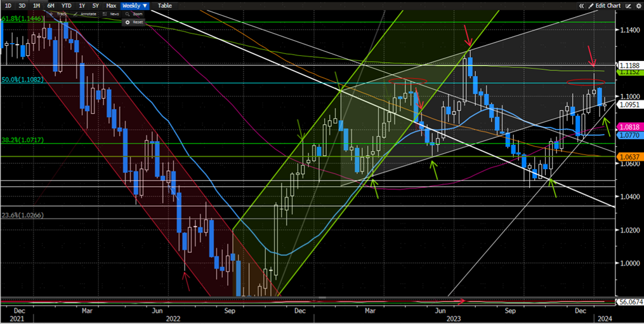Toggle the annotations pencil-box icon
The height and width of the screenshot is (324, 644).
point(628,6)
